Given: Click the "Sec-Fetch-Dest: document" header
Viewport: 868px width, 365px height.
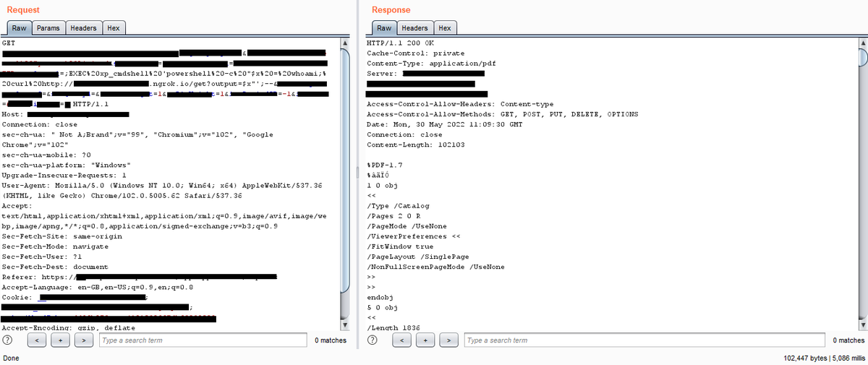Looking at the screenshot, I should (55, 267).
